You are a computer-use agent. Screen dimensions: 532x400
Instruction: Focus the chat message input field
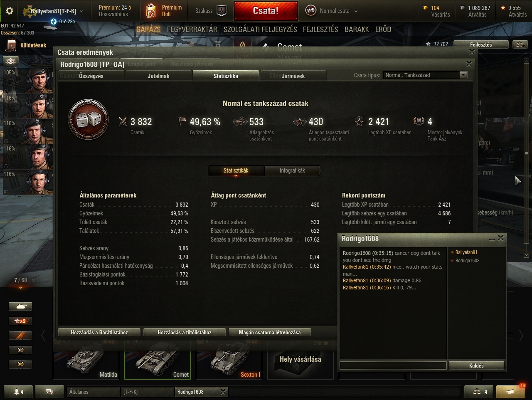pyautogui.click(x=393, y=365)
